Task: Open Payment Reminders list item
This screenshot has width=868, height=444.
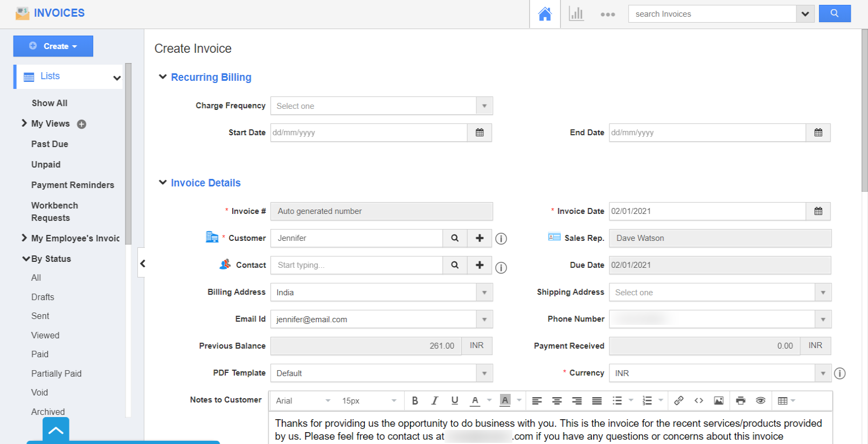Action: (73, 185)
